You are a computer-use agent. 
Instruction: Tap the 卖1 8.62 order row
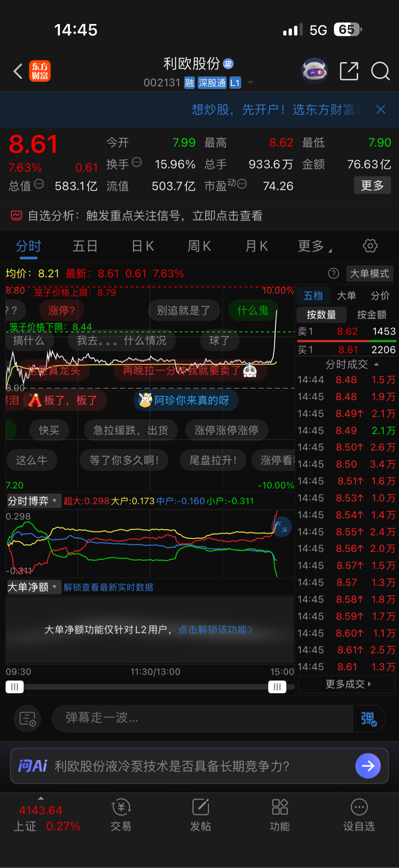click(347, 331)
